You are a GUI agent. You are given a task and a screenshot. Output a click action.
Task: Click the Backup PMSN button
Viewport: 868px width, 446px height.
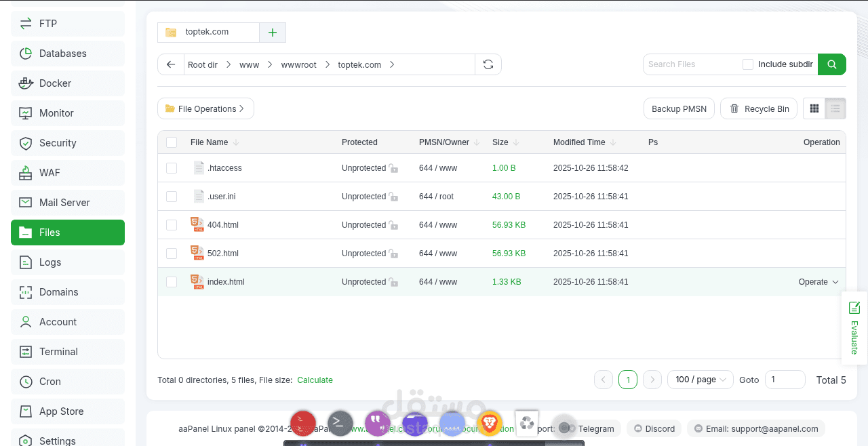point(679,108)
